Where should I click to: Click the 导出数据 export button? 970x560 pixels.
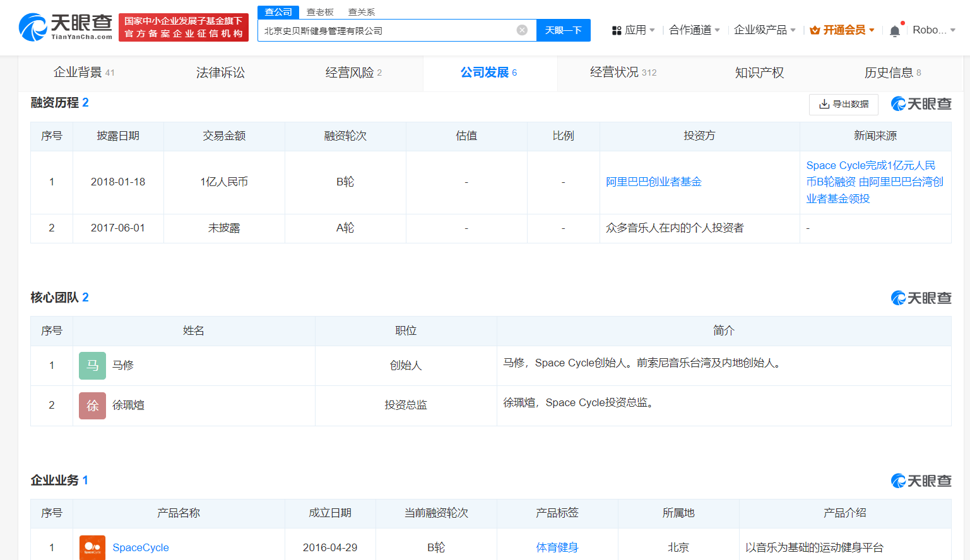(x=843, y=104)
